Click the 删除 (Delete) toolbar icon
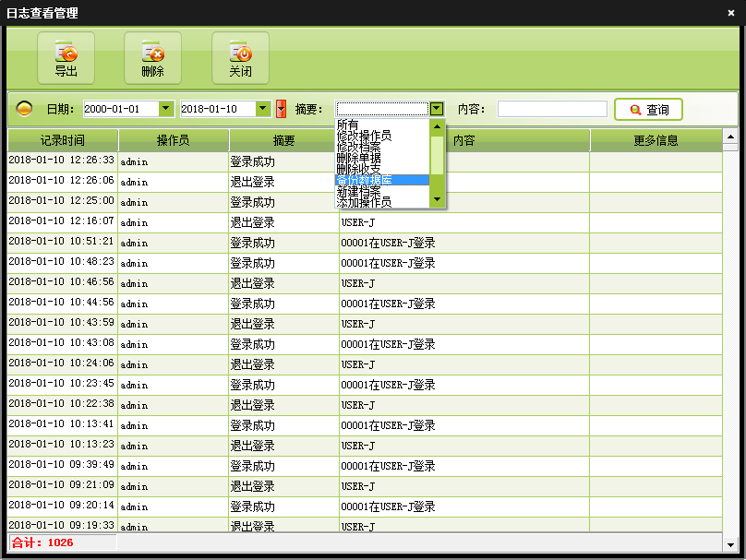 tap(152, 58)
